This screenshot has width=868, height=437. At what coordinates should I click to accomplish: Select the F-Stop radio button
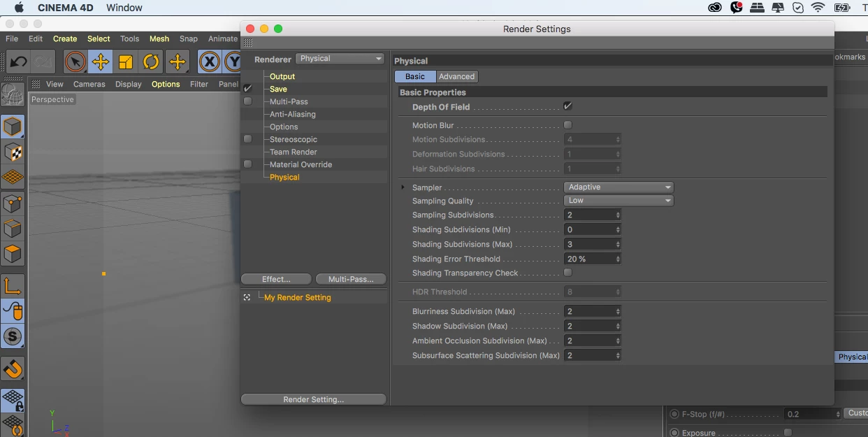tap(674, 414)
